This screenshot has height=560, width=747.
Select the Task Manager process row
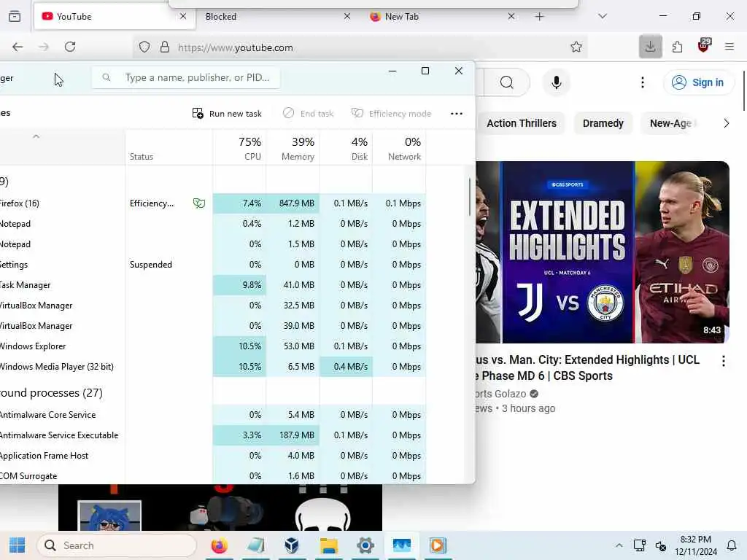(x=213, y=285)
